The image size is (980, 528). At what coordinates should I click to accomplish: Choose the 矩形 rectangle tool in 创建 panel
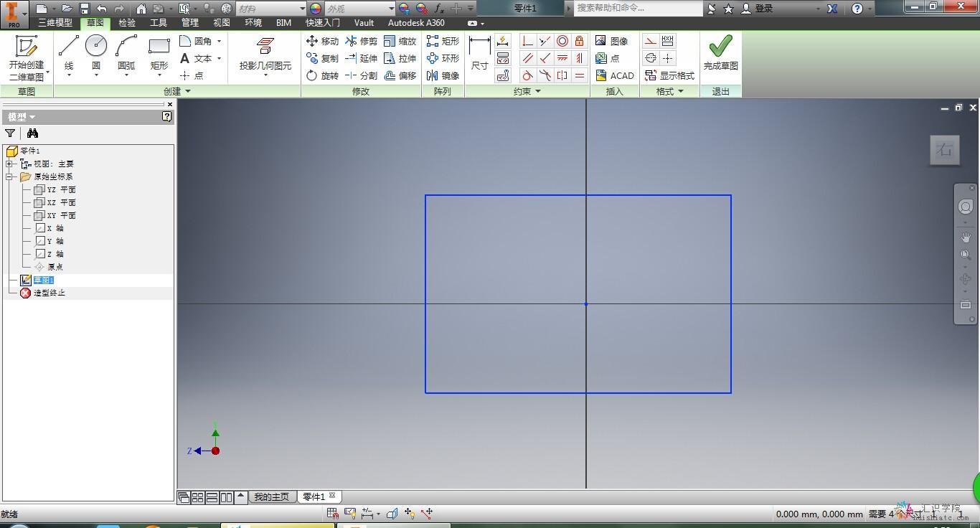(159, 53)
